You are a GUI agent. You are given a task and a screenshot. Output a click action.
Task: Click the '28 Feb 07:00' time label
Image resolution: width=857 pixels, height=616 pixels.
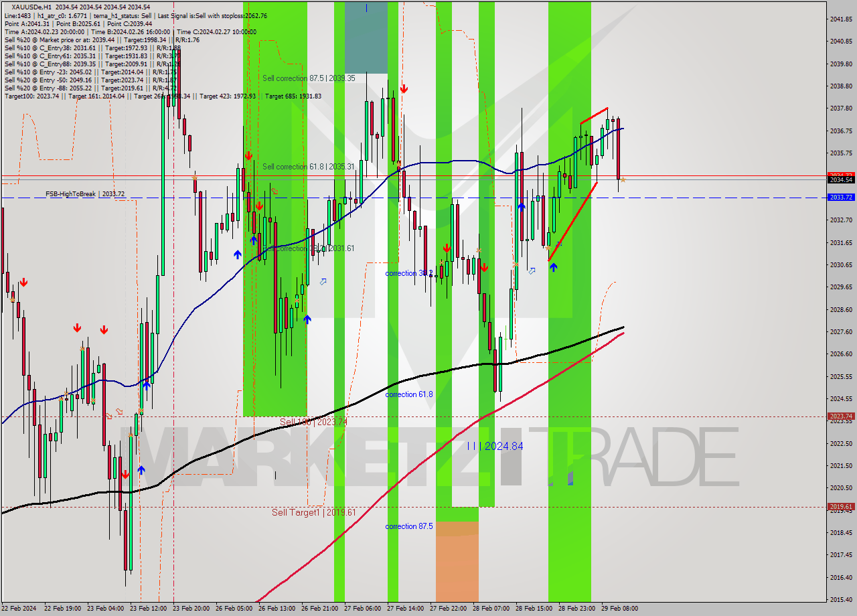click(491, 609)
